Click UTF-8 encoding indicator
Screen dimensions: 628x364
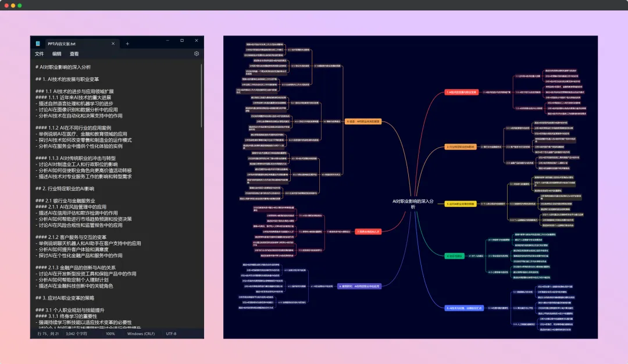click(171, 334)
